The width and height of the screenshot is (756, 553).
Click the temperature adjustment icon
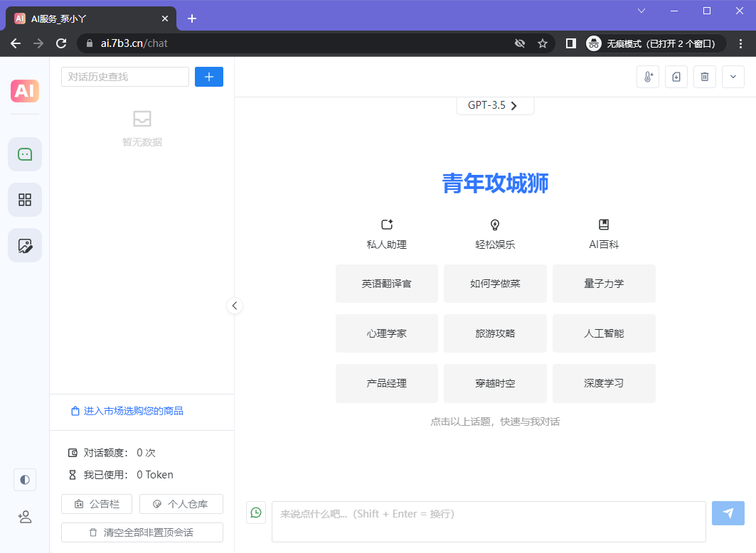pyautogui.click(x=647, y=77)
